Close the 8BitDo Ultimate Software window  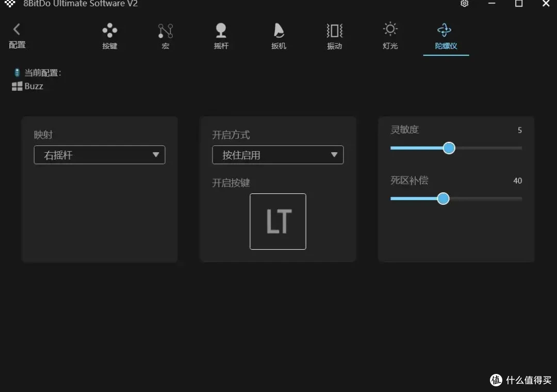[546, 4]
